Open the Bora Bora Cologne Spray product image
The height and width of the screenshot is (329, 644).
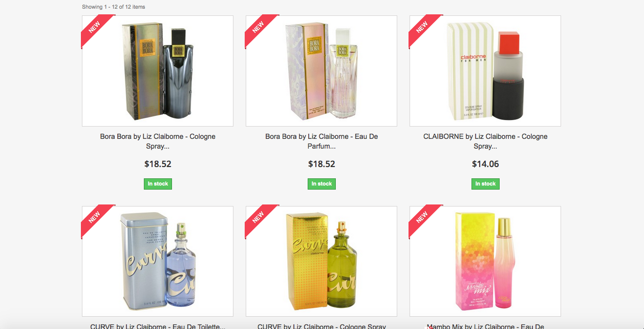pyautogui.click(x=158, y=71)
